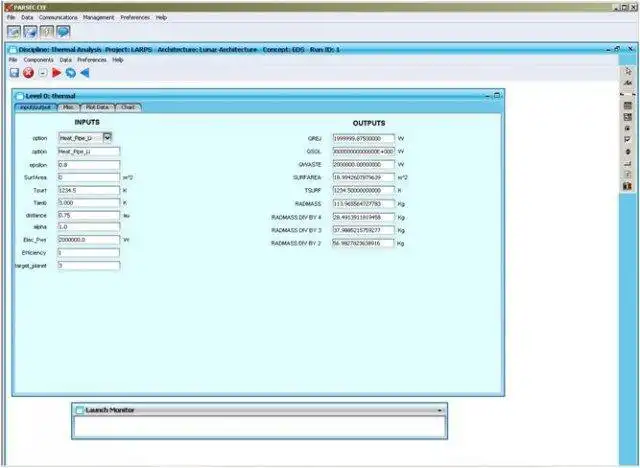Switch to the Chart tab

(128, 107)
